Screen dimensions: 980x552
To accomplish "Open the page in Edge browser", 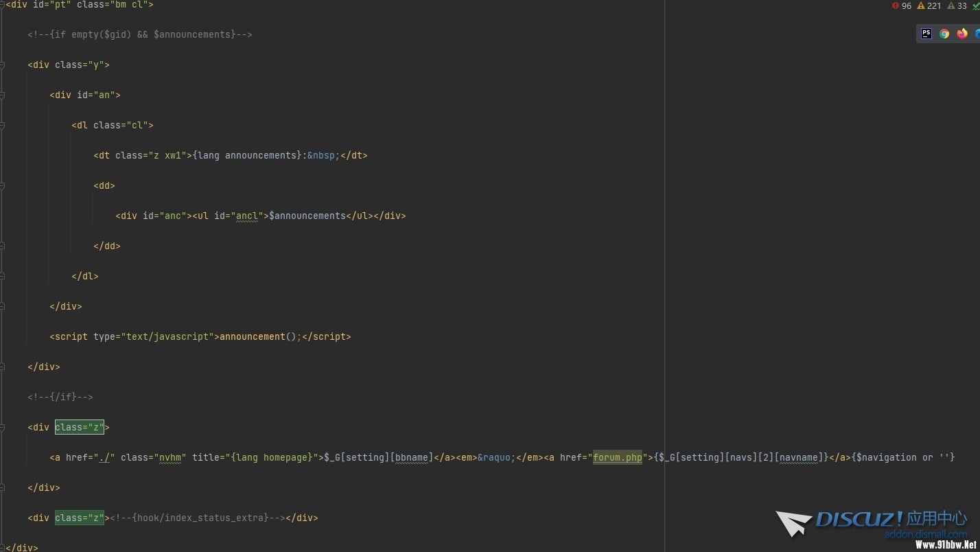I will [977, 34].
